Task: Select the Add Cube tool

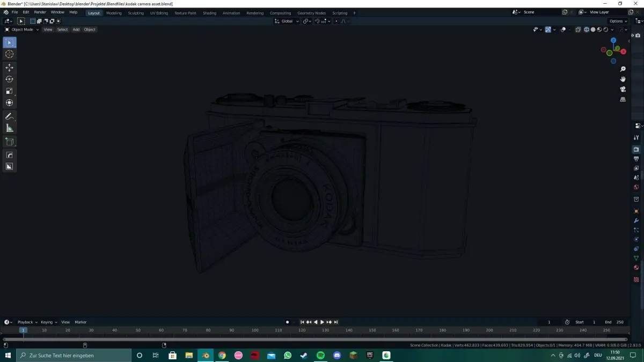Action: [9, 142]
